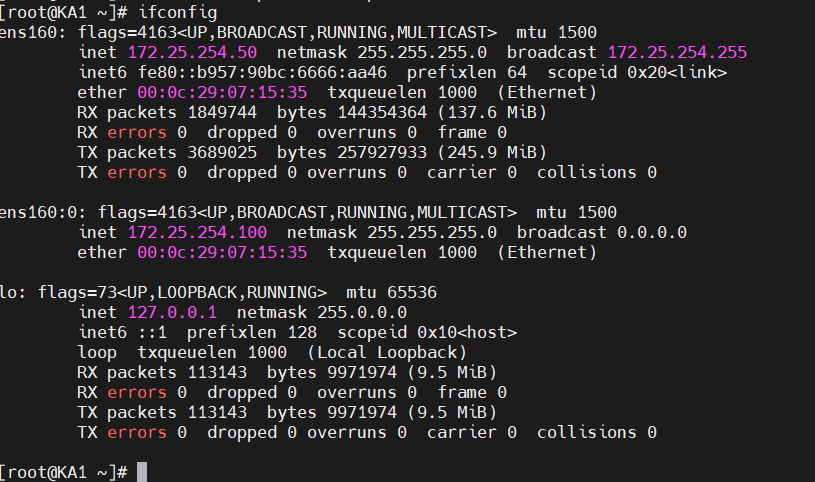The image size is (815, 482).
Task: Click the netmask 255.0.0.0 value
Action: tap(362, 312)
